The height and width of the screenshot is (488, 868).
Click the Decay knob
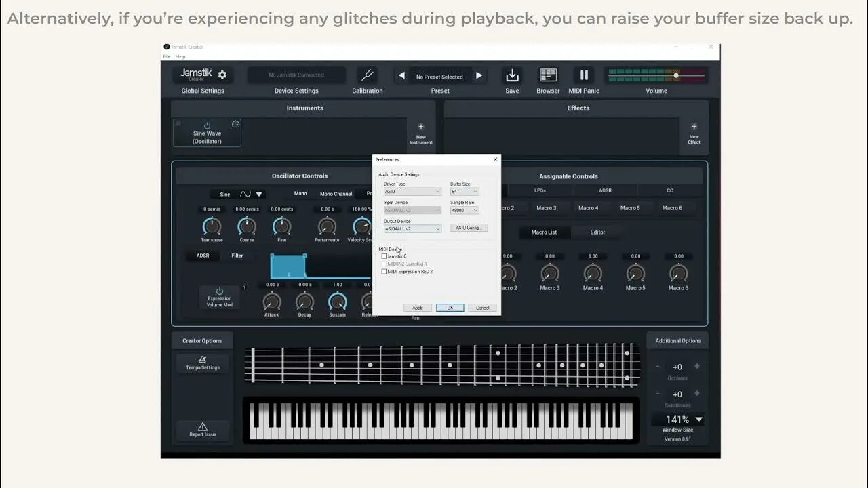[304, 301]
